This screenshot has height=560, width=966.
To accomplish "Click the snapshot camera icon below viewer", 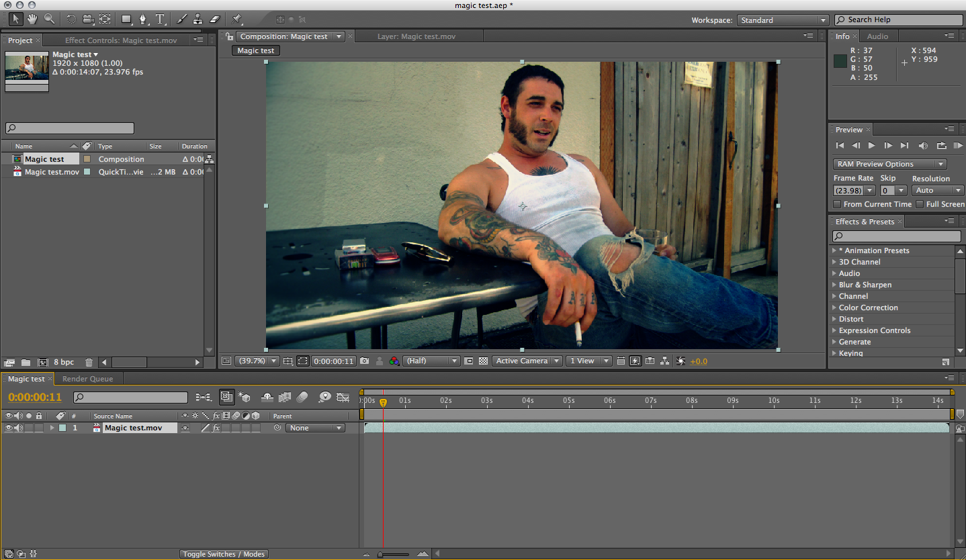I will pos(364,361).
